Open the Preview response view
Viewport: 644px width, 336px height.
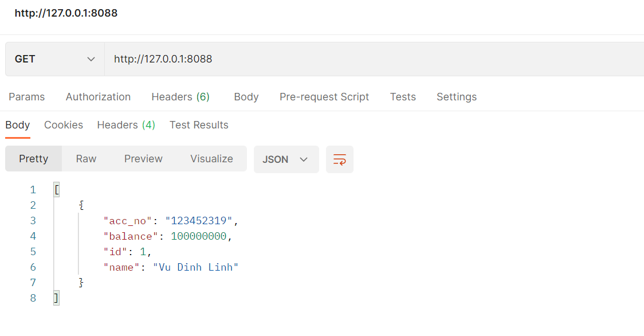click(x=143, y=159)
